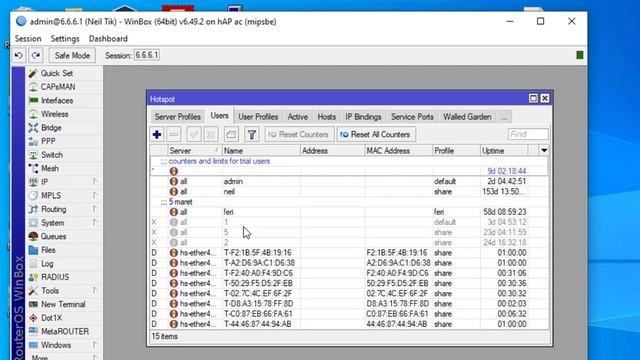Sort by the MAC Address column header
The height and width of the screenshot is (360, 640).
pyautogui.click(x=398, y=151)
